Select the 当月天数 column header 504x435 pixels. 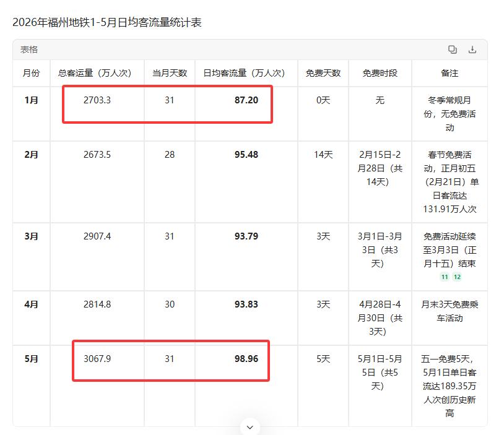[170, 73]
